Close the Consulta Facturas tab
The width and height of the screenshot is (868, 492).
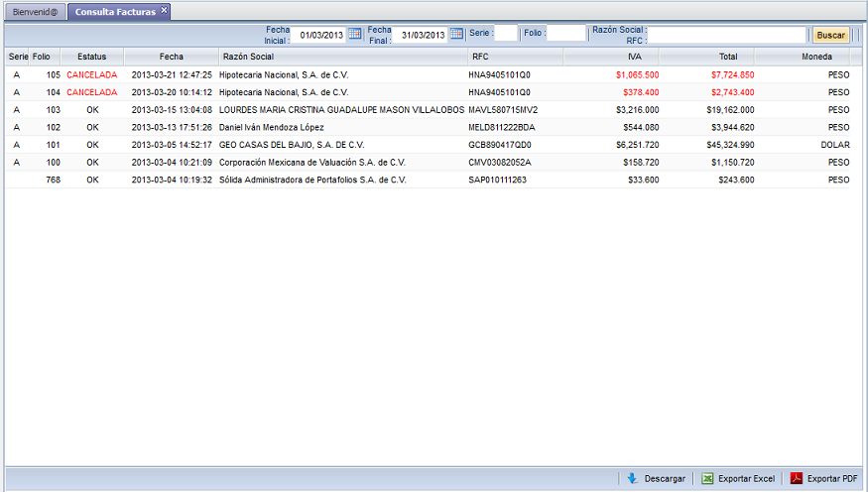[165, 10]
